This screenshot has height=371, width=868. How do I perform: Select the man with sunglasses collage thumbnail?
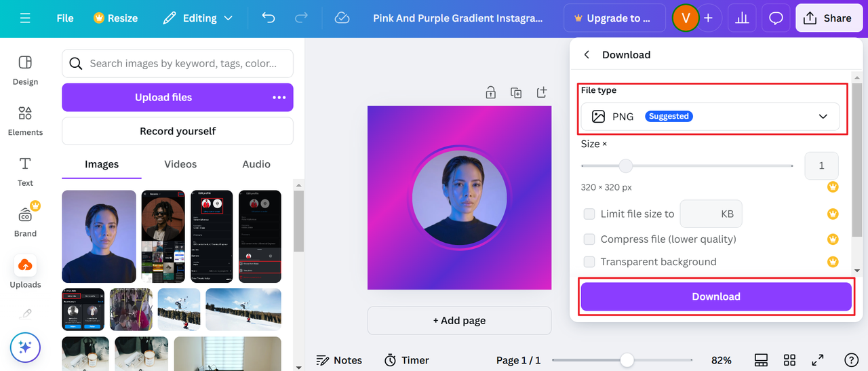pos(163,236)
